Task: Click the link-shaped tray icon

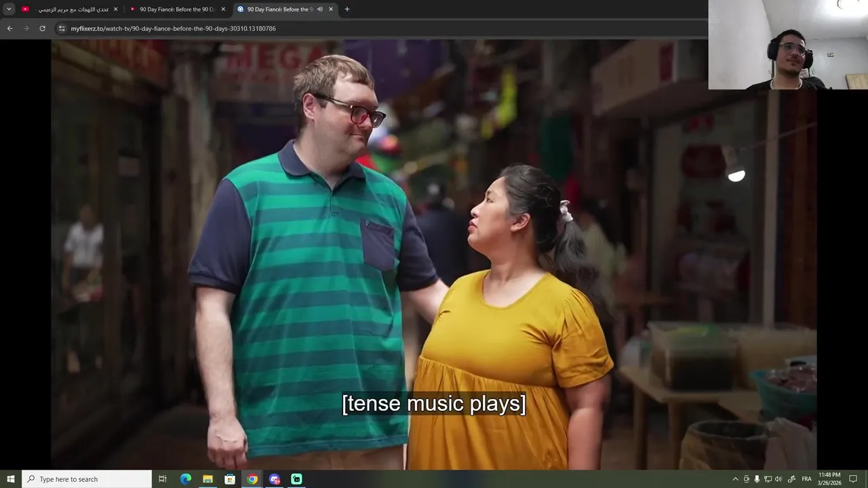Action: tap(791, 479)
